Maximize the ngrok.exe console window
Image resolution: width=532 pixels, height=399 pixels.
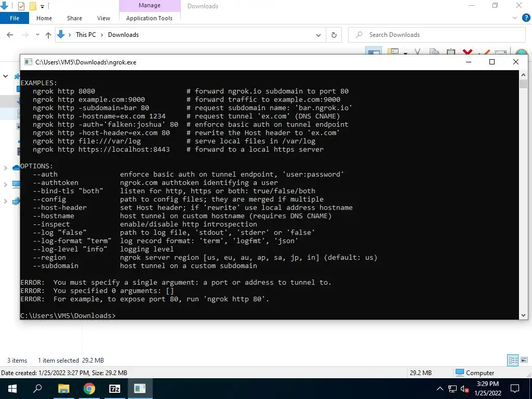(492, 62)
